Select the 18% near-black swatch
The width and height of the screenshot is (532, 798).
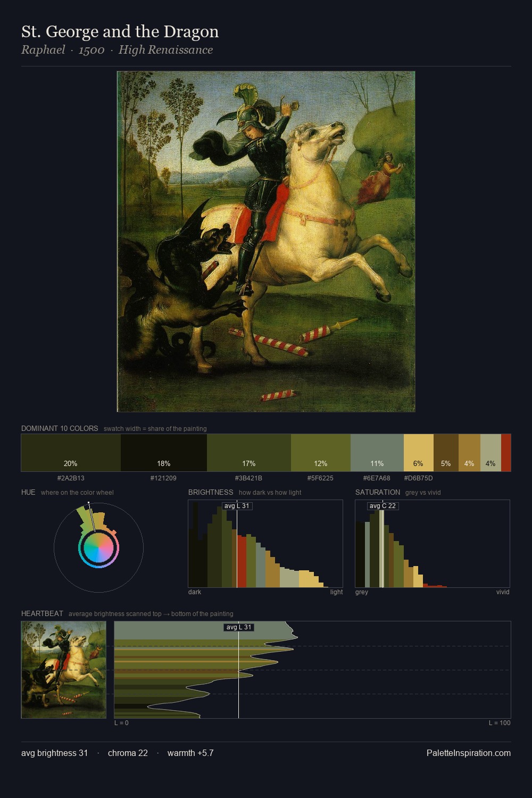point(164,453)
